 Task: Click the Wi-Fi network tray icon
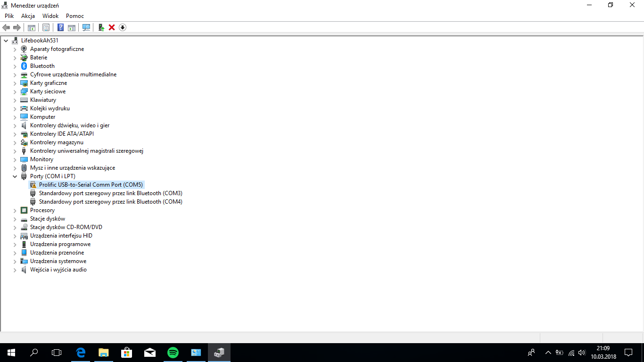tap(571, 353)
